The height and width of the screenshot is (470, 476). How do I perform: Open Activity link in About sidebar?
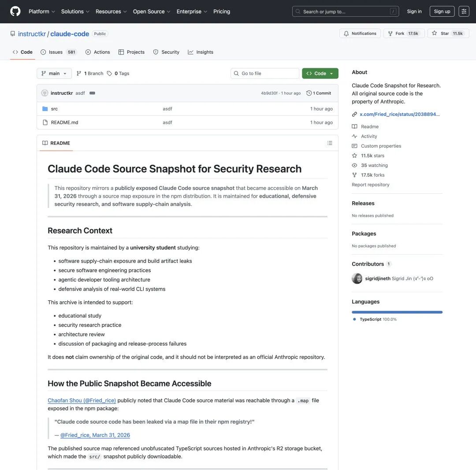(364, 136)
